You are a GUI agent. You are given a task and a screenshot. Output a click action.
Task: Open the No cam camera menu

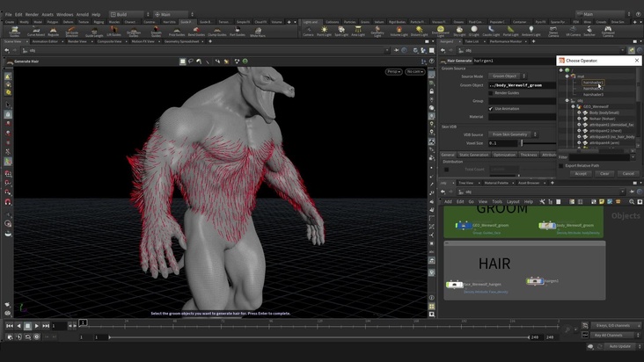click(x=415, y=72)
